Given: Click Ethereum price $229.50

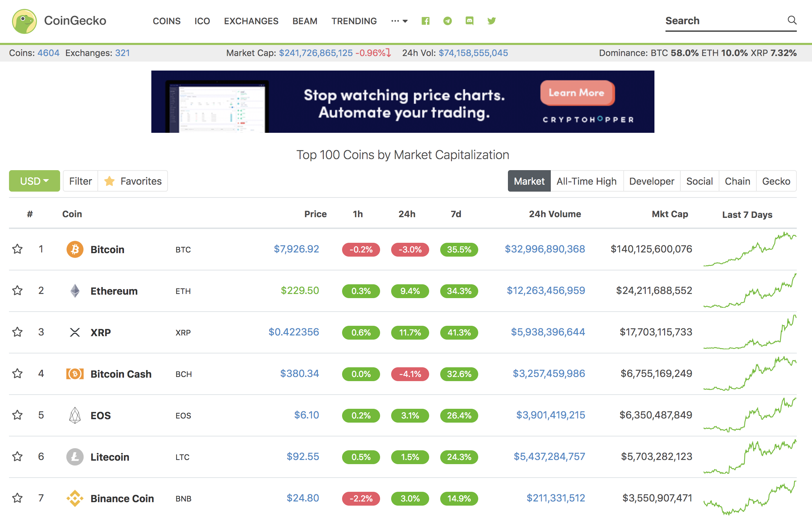Looking at the screenshot, I should (x=300, y=291).
